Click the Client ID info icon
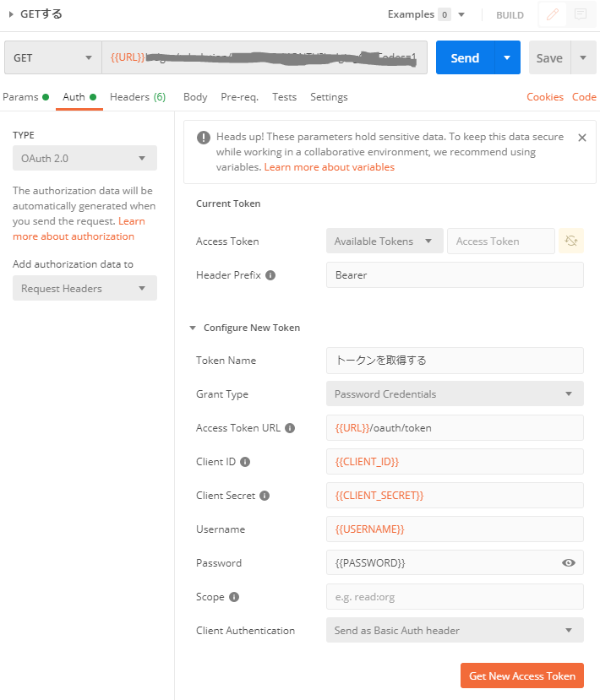Screen dimensions: 600x700 coord(245,462)
